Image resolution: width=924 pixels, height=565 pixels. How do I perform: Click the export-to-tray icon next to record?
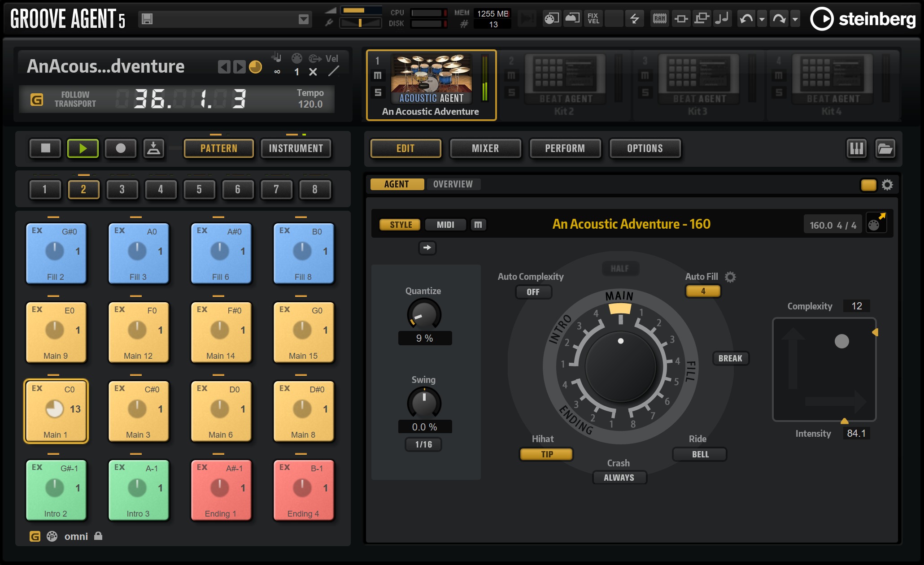pyautogui.click(x=154, y=148)
